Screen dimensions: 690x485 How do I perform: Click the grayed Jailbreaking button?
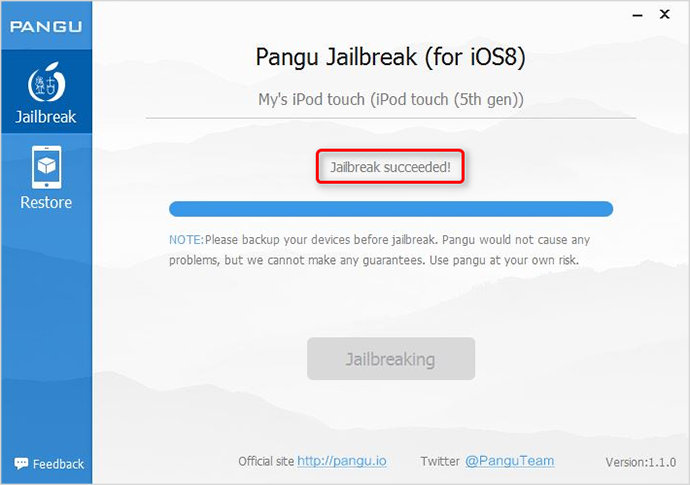tap(391, 359)
